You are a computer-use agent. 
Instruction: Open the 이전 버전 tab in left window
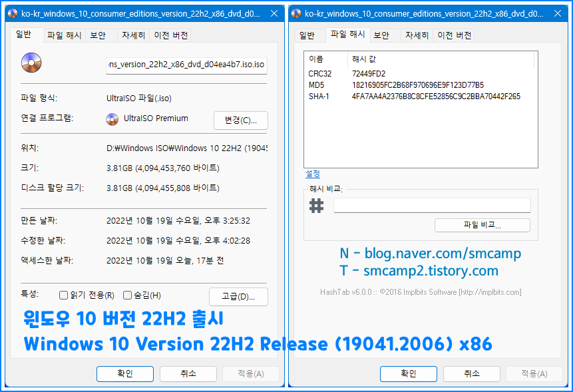pos(170,35)
